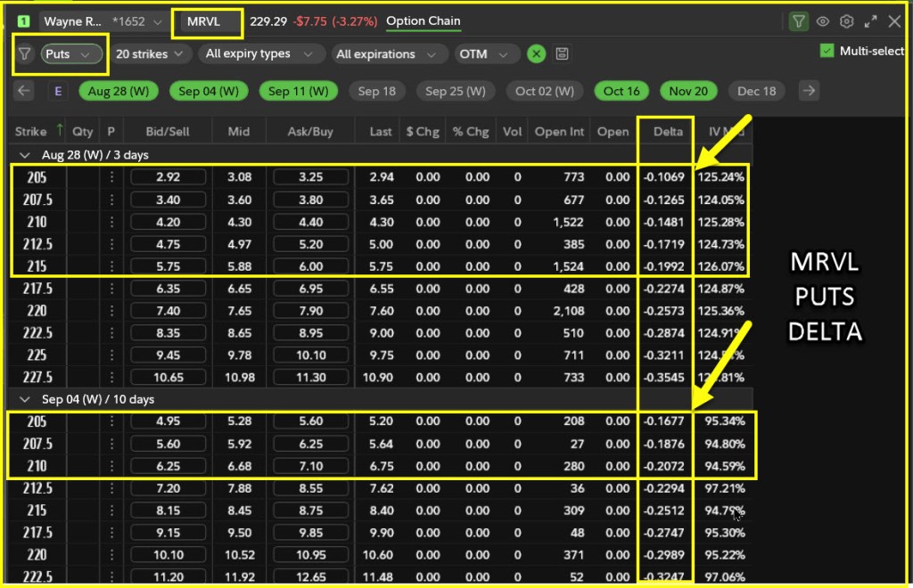Toggle Sep 04 (W) expiration pill
Image resolution: width=913 pixels, height=588 pixels.
point(209,91)
